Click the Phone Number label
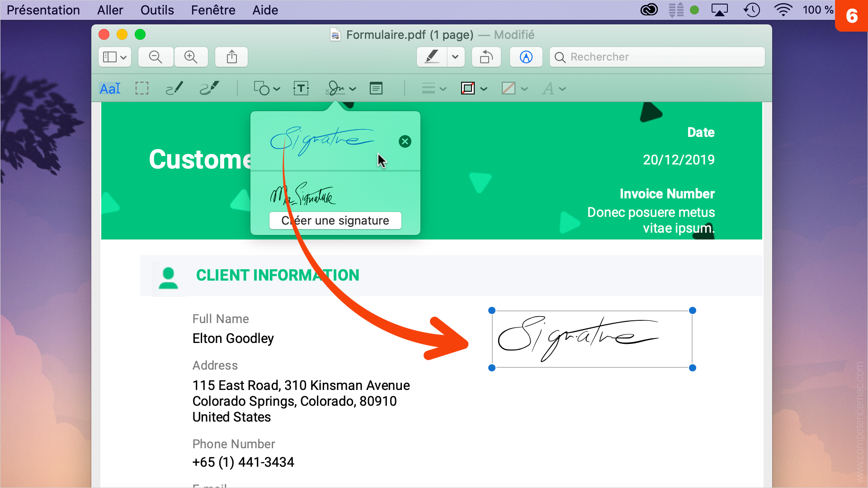Viewport: 868px width, 488px height. click(234, 444)
